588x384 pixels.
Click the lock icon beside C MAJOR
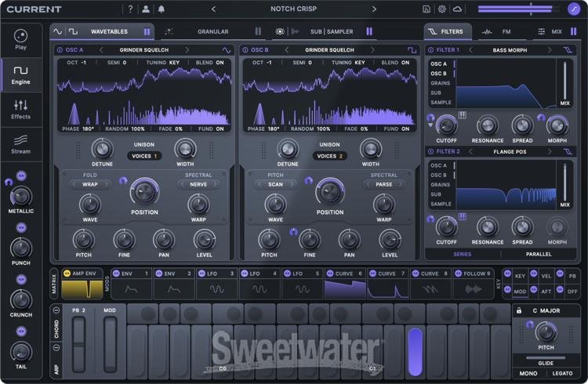coord(519,310)
